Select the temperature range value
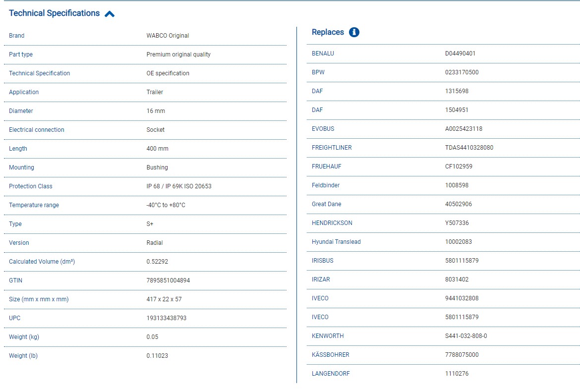This screenshot has width=580, height=392. tap(166, 205)
